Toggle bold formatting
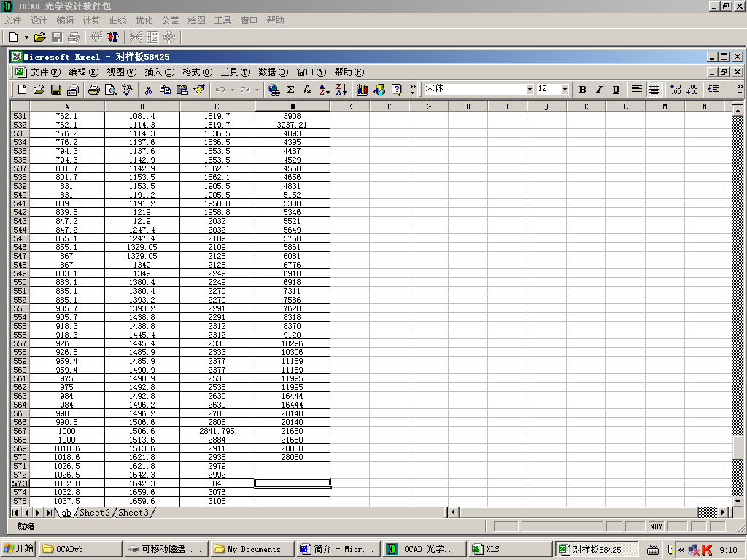Viewport: 747px width, 560px height. pyautogui.click(x=582, y=90)
